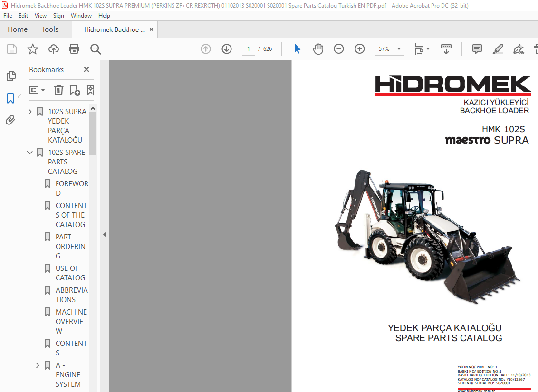This screenshot has height=392, width=538.
Task: Switch to the Tools tab
Action: tap(50, 29)
